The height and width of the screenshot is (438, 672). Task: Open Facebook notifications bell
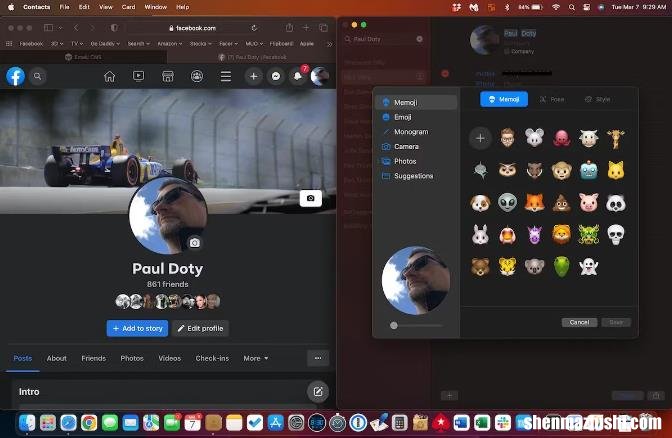(x=297, y=76)
